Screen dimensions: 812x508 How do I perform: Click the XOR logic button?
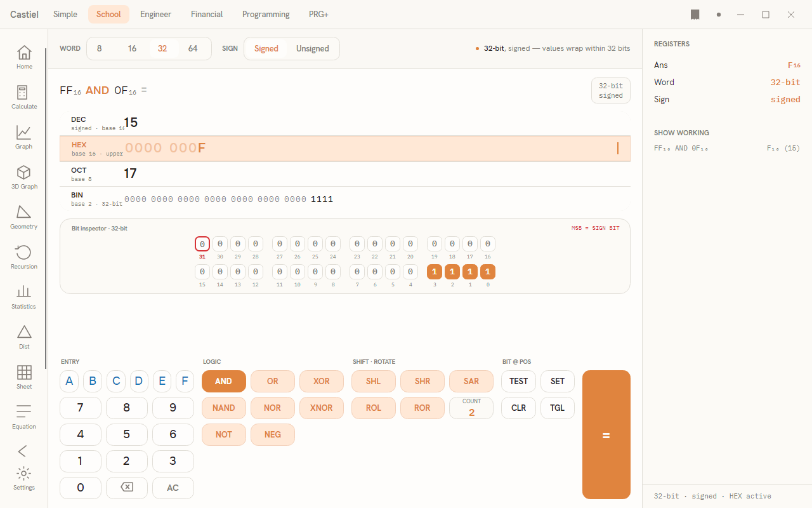[322, 381]
